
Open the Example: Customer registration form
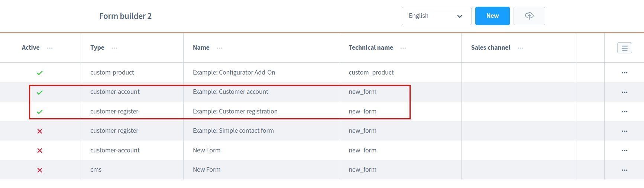point(235,111)
